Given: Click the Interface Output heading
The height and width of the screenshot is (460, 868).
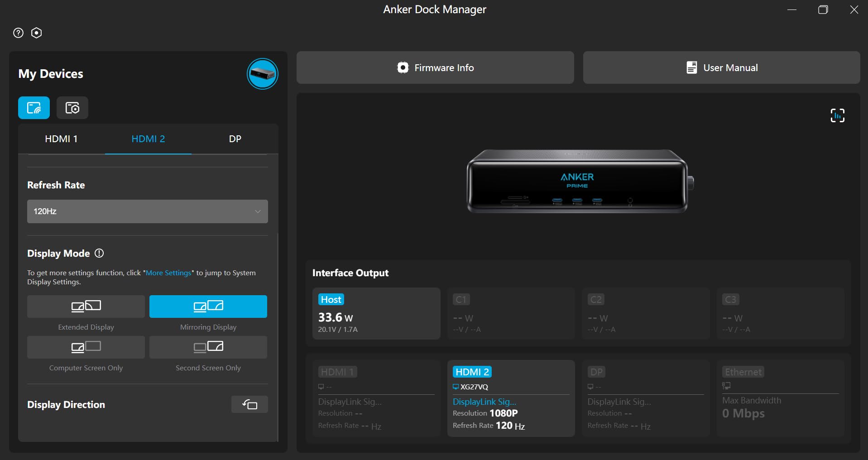Looking at the screenshot, I should (x=350, y=273).
